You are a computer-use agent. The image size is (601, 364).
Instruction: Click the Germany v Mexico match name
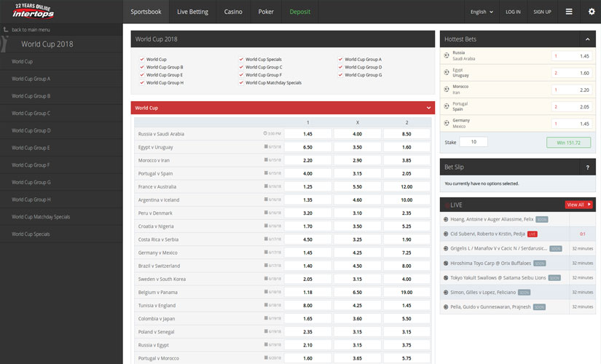(x=157, y=253)
